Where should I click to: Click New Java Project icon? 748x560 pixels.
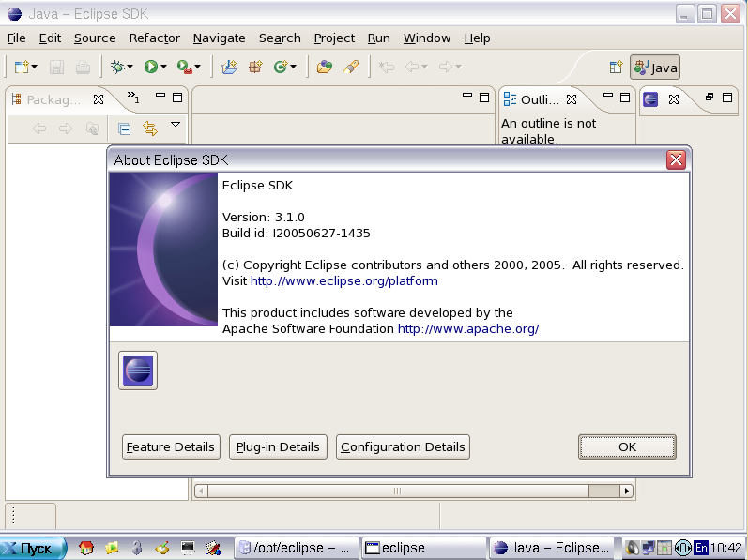(x=229, y=67)
